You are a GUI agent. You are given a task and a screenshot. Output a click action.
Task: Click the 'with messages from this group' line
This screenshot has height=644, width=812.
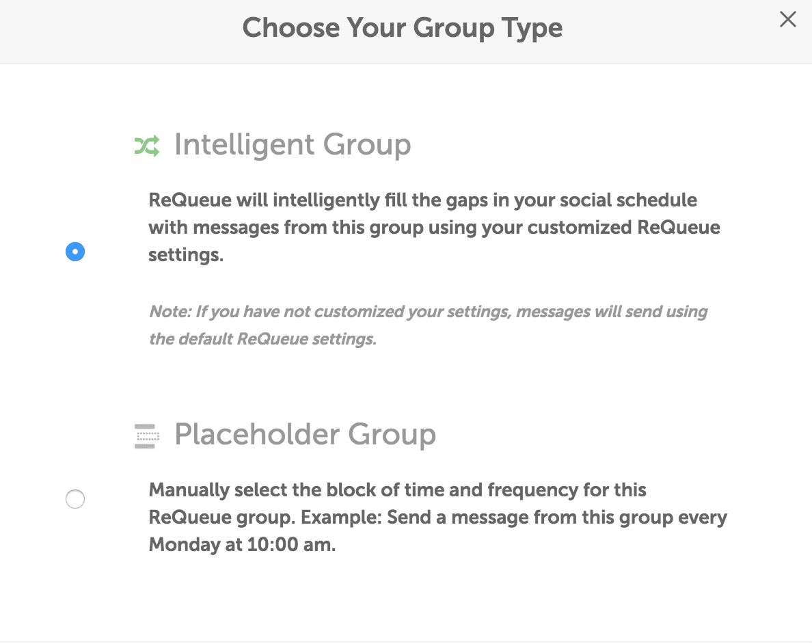(x=434, y=228)
